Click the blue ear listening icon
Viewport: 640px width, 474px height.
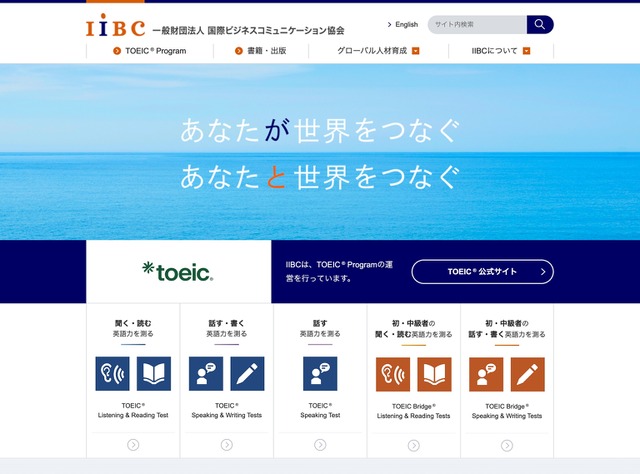(112, 374)
